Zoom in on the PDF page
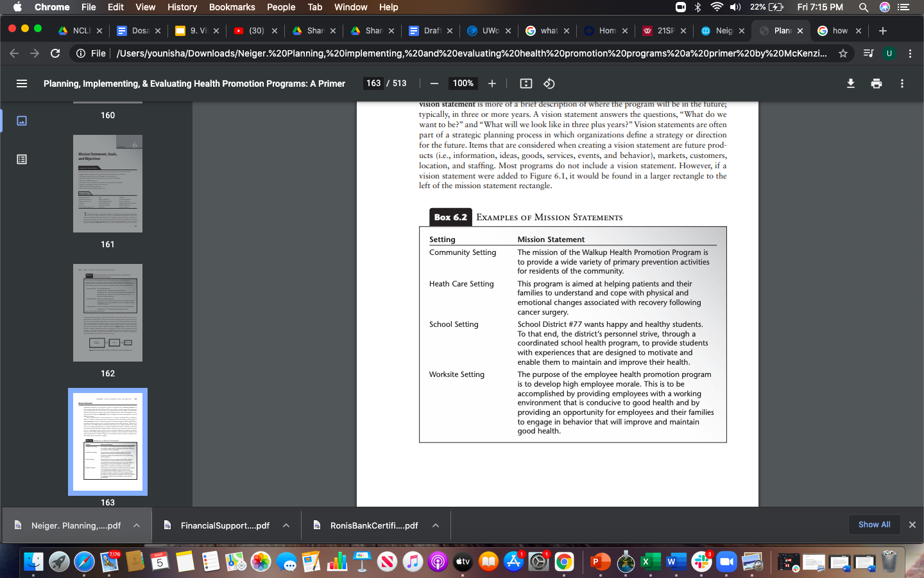924x578 pixels. click(492, 83)
